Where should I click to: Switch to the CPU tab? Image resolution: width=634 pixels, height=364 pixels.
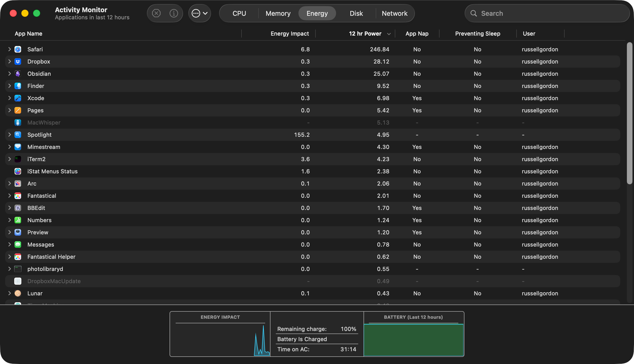(239, 13)
